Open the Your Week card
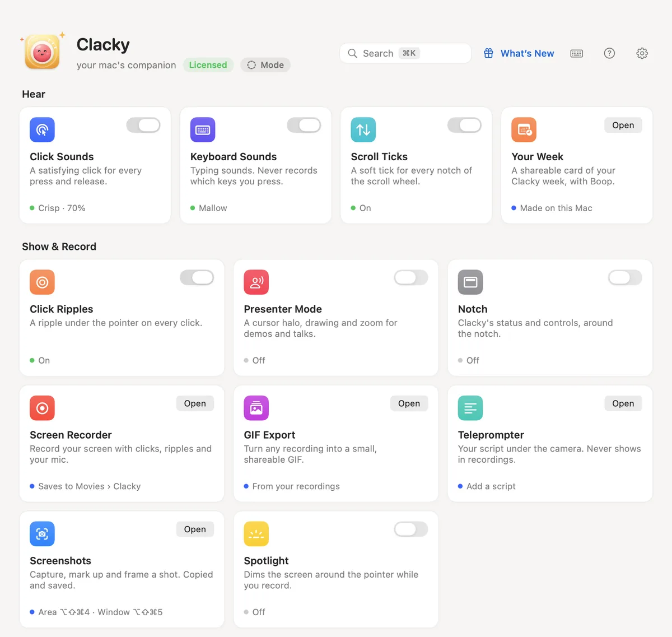Screen dimensions: 672x637 623,125
